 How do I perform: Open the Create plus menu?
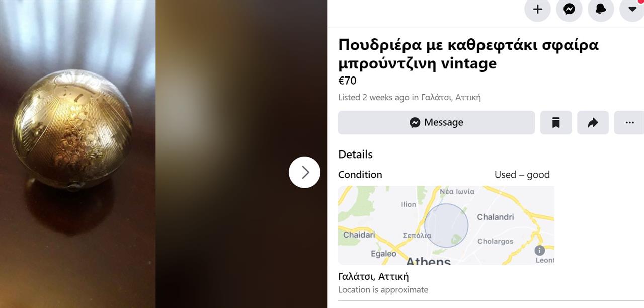(537, 9)
